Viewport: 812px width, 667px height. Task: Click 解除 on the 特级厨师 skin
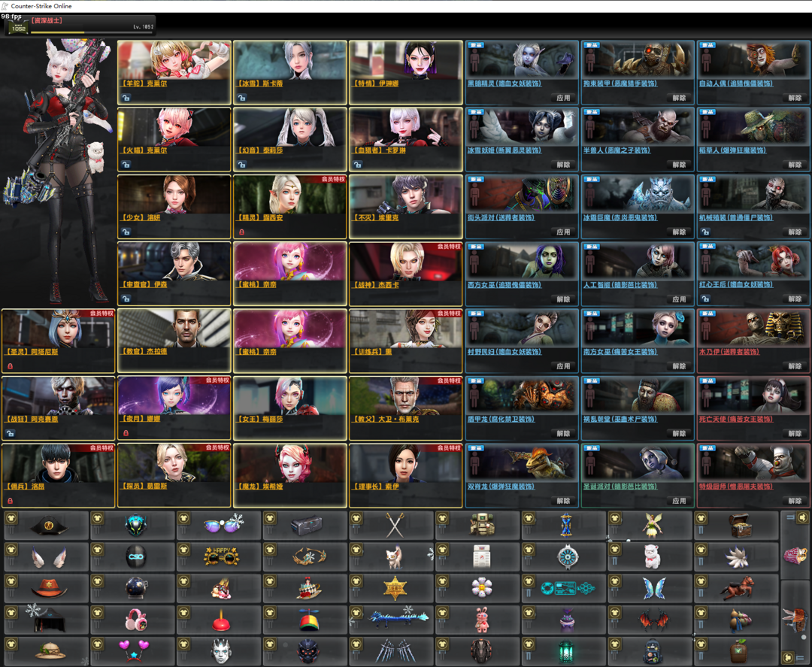[795, 501]
